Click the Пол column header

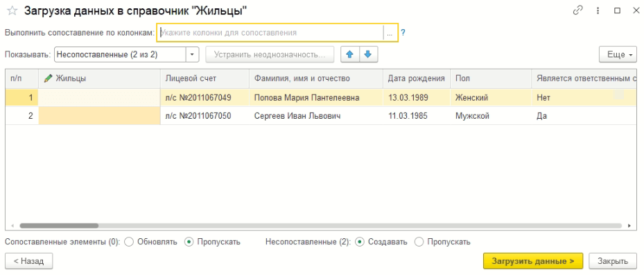point(491,78)
